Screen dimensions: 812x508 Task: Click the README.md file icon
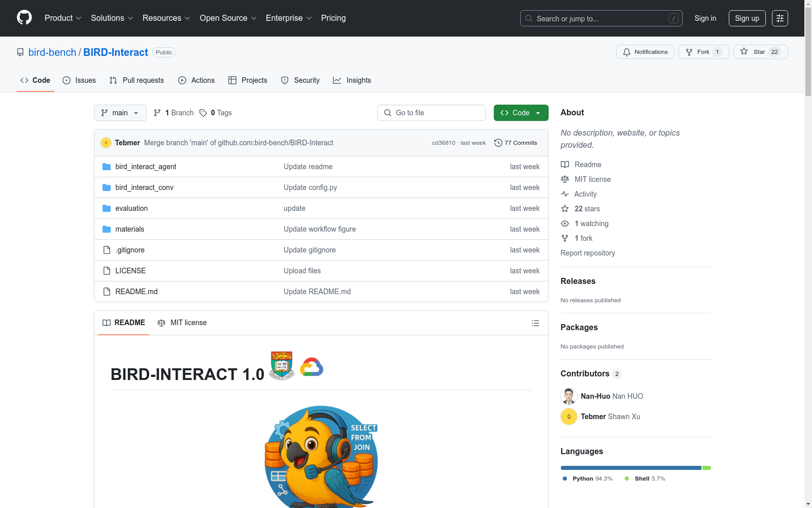pos(107,292)
